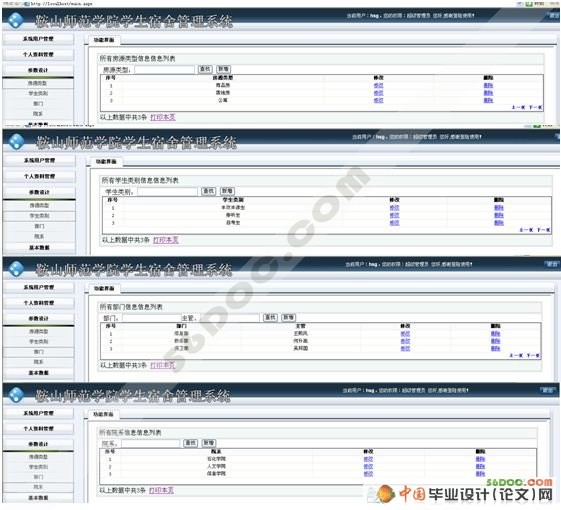This screenshot has width=561, height=510.
Task: Expand 基本数据 in the 学生类别 page sidebar
Action: click(39, 248)
